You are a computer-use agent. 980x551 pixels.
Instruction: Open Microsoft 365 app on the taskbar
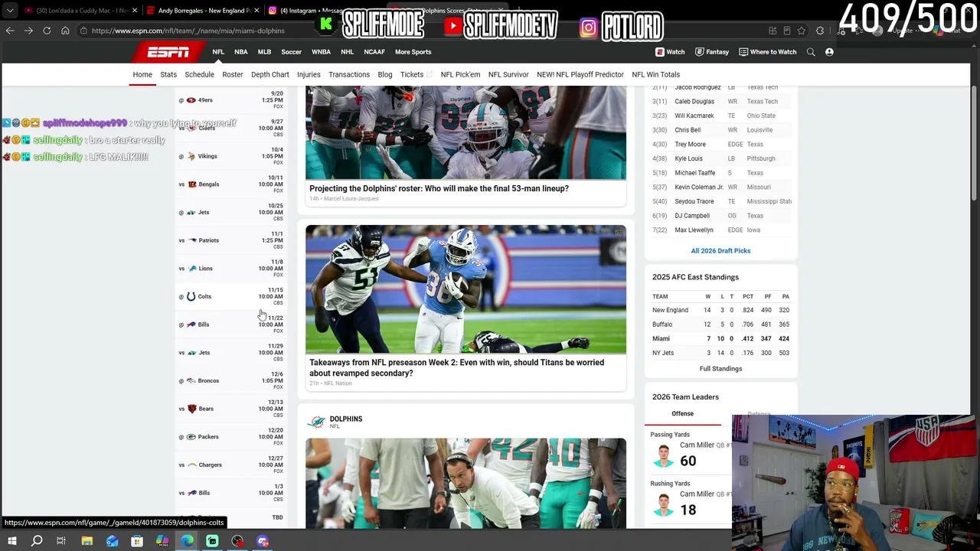(x=162, y=541)
